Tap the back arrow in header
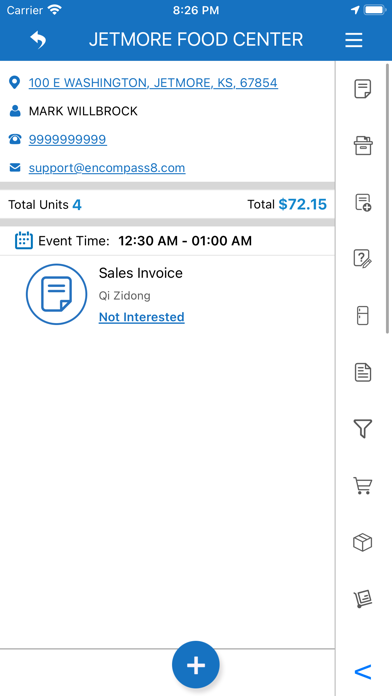The width and height of the screenshot is (392, 696). pyautogui.click(x=38, y=40)
